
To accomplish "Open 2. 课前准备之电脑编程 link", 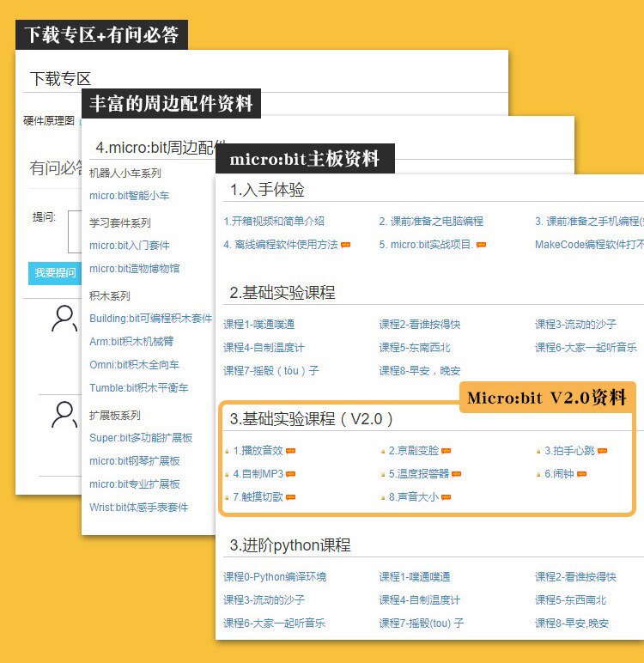I will (431, 221).
